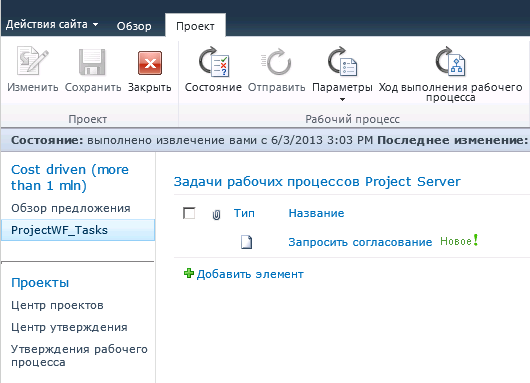
Task: Click the Рабочий процесс ribbon group label
Action: 352,119
